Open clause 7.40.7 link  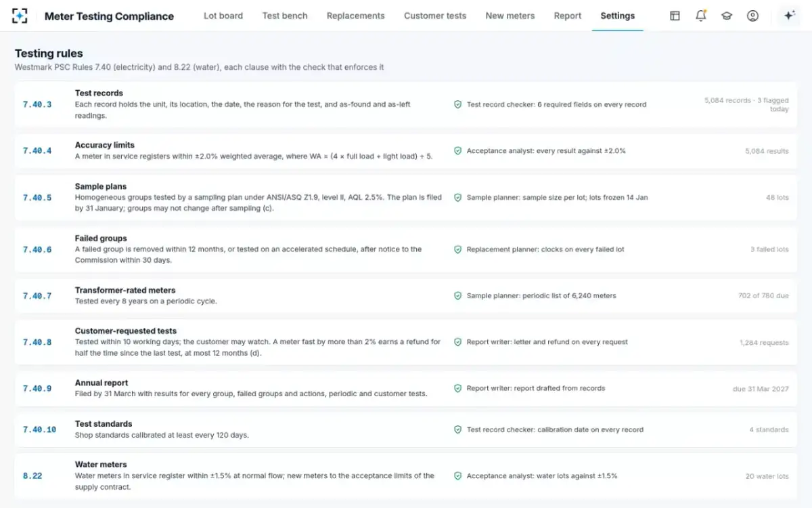click(37, 296)
